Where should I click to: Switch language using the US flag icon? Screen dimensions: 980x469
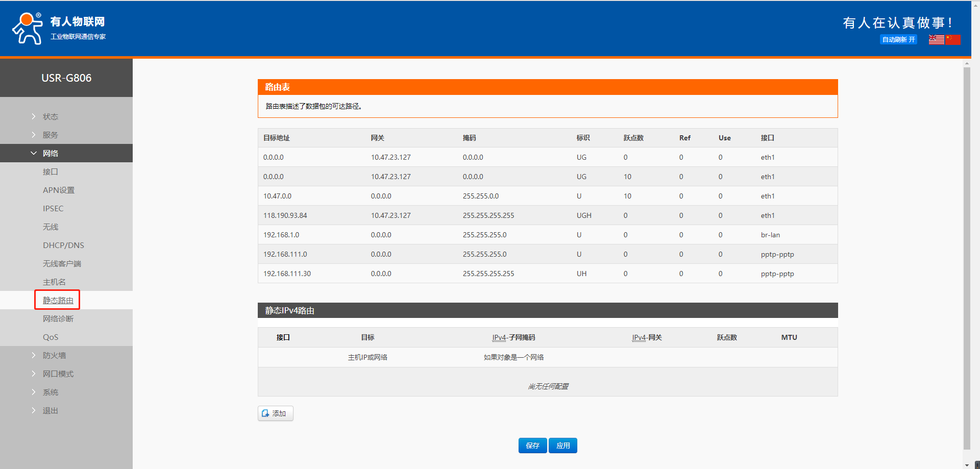pos(936,40)
